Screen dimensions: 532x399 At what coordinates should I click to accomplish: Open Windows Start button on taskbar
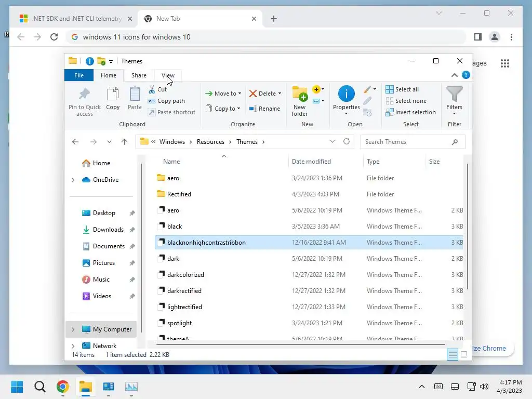(x=17, y=387)
